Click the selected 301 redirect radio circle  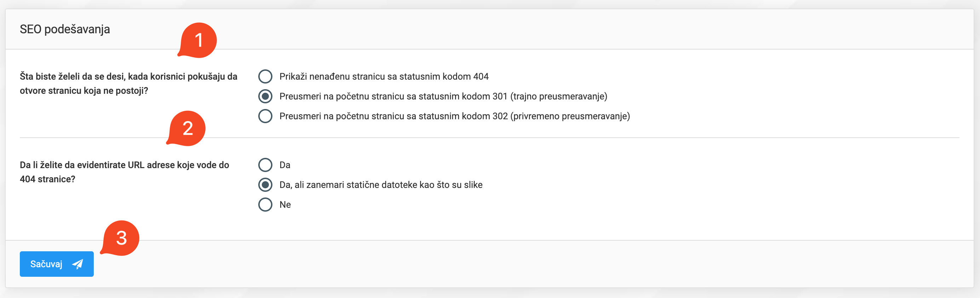(x=265, y=96)
